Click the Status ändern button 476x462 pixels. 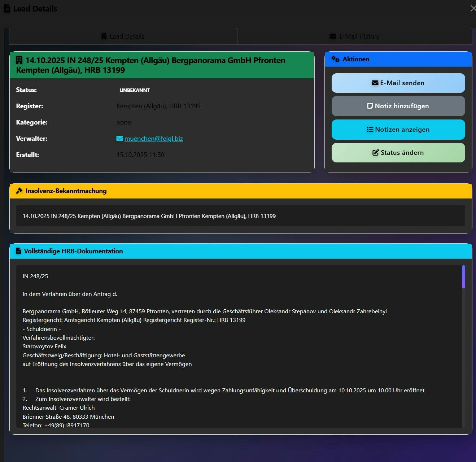click(398, 152)
